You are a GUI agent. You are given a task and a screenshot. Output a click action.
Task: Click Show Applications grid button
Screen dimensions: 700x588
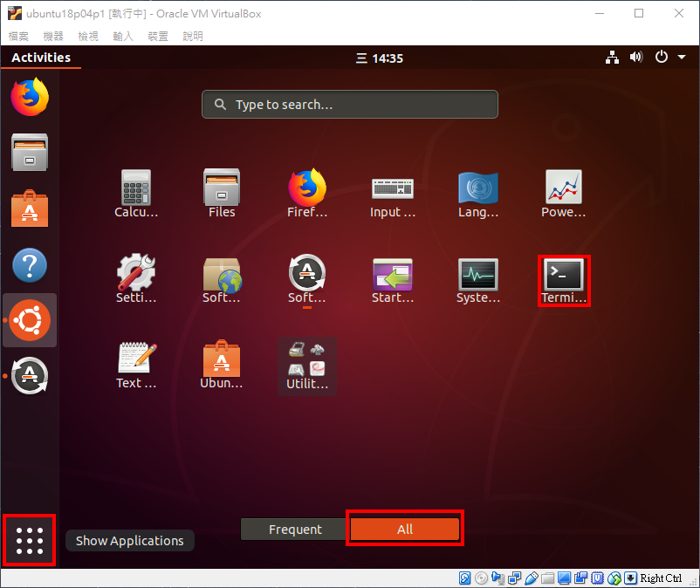[30, 540]
